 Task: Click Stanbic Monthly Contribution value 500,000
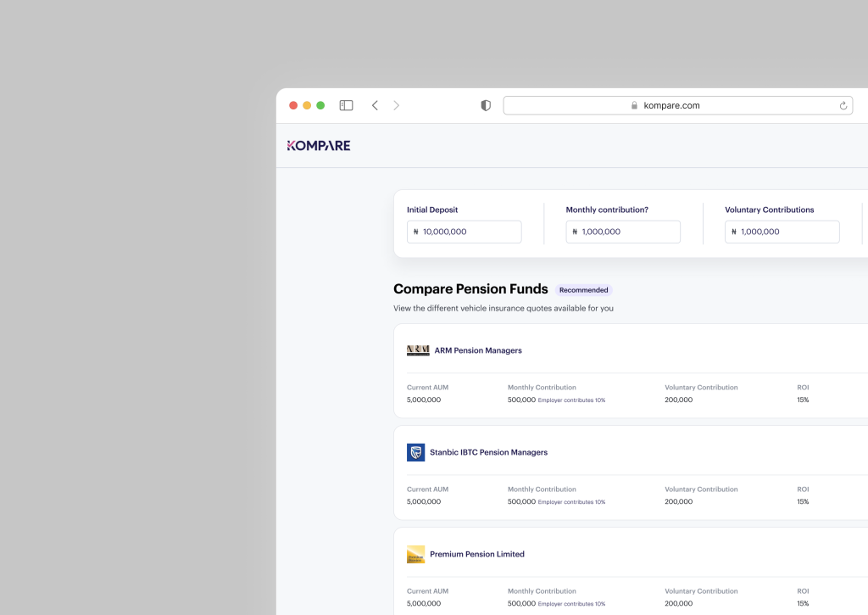click(521, 501)
